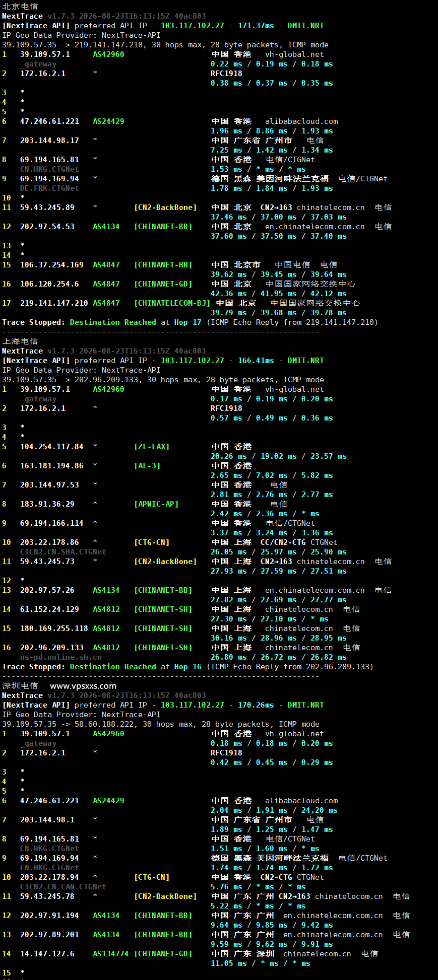The width and height of the screenshot is (438, 980).
Task: Click the [ZL-LAX] network tag
Action: coord(152,447)
